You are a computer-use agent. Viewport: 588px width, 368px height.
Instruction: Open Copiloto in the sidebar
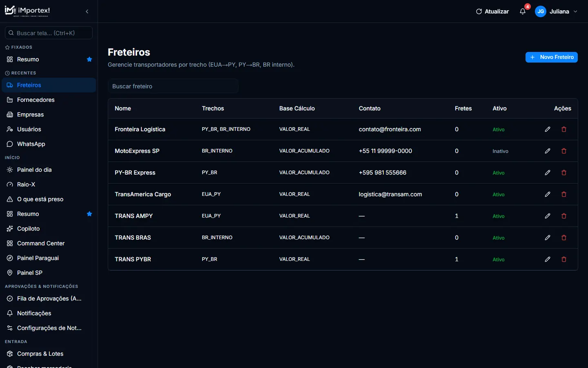[x=49, y=229]
